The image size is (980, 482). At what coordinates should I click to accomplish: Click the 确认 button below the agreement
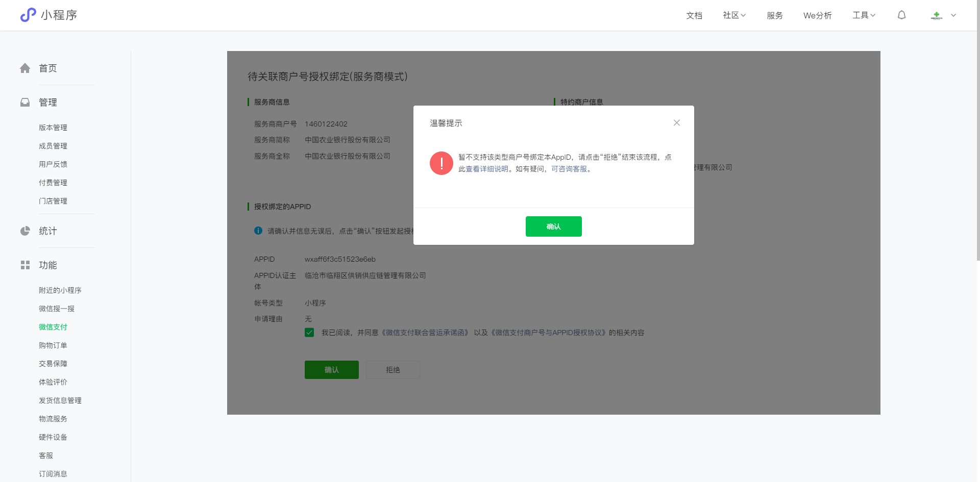click(x=332, y=370)
